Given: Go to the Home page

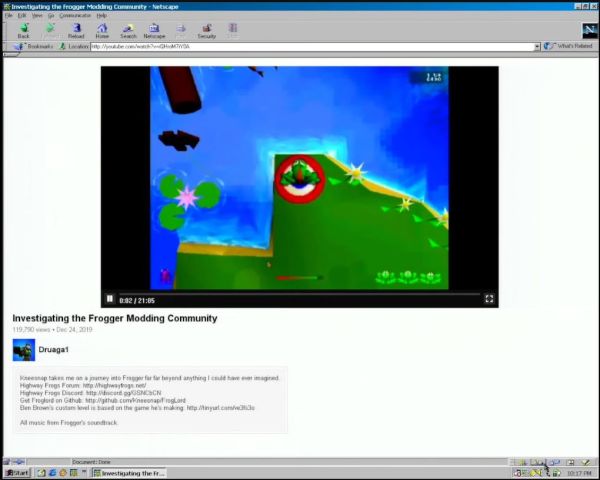Looking at the screenshot, I should (x=102, y=30).
